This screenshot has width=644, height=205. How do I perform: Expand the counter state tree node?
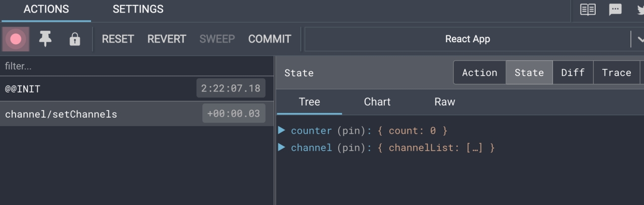[282, 131]
